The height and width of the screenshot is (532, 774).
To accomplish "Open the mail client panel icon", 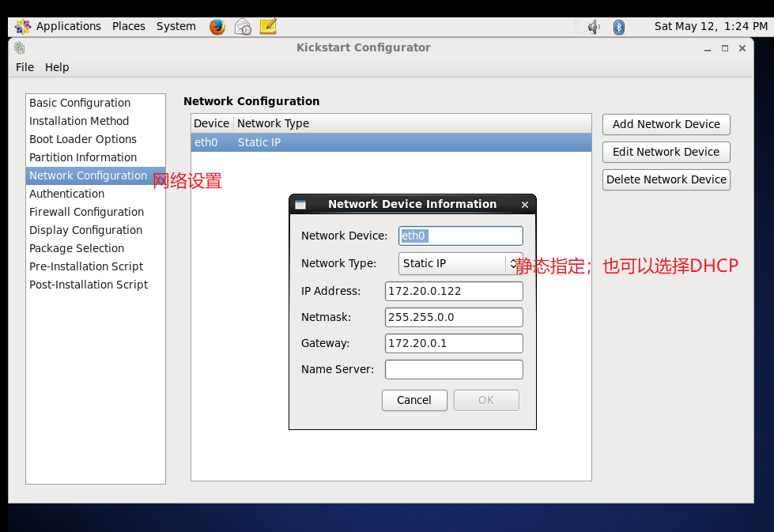I will (243, 27).
